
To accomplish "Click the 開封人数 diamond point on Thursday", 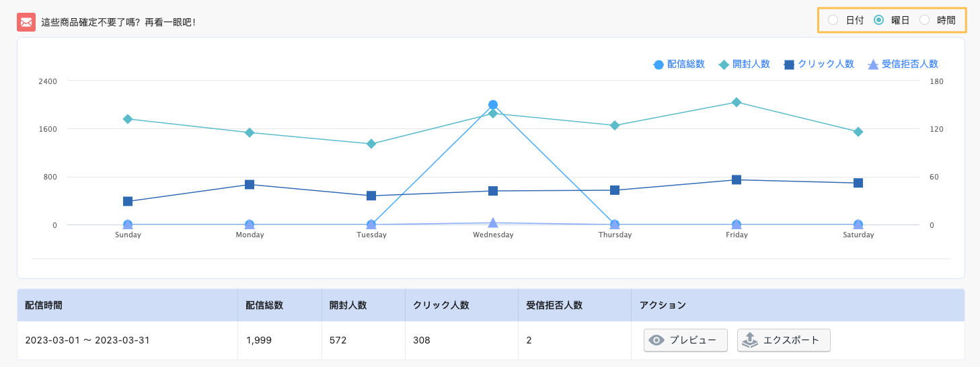I will [615, 126].
